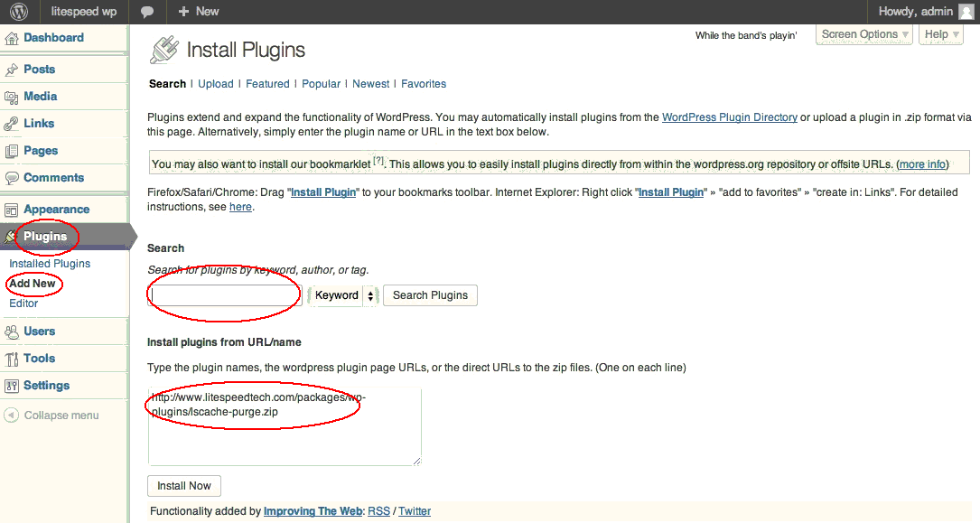This screenshot has height=523, width=980.
Task: Go to Links menu
Action: pos(39,123)
